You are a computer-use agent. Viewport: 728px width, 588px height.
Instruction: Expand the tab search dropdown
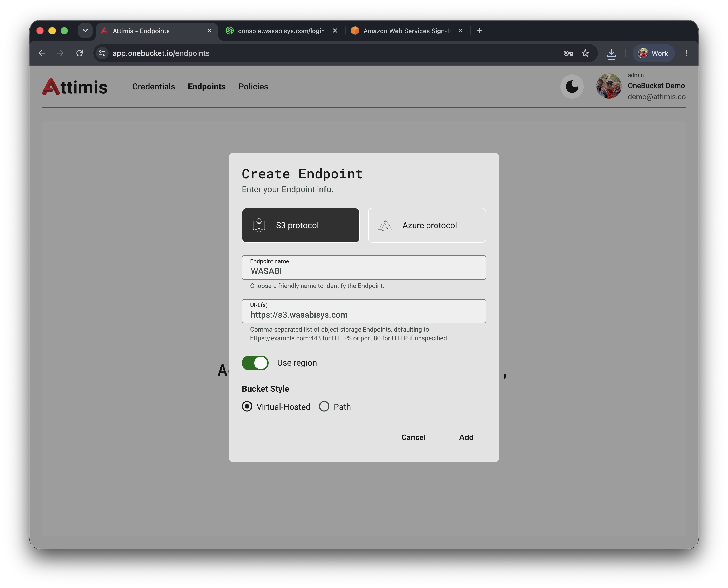click(x=85, y=31)
